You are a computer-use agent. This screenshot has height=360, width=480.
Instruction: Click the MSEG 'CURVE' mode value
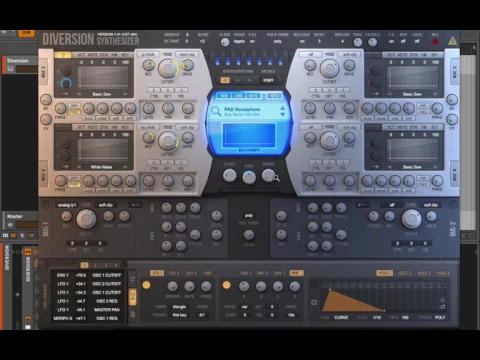(x=341, y=317)
